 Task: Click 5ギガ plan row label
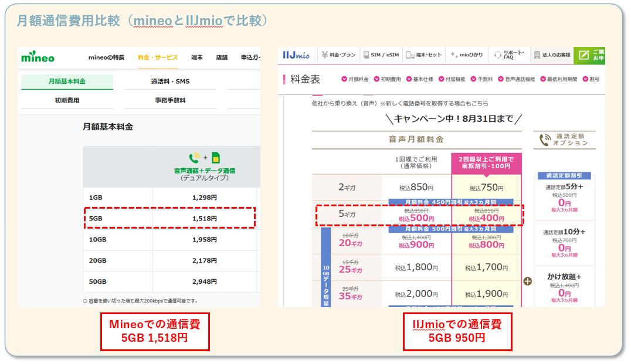[347, 213]
